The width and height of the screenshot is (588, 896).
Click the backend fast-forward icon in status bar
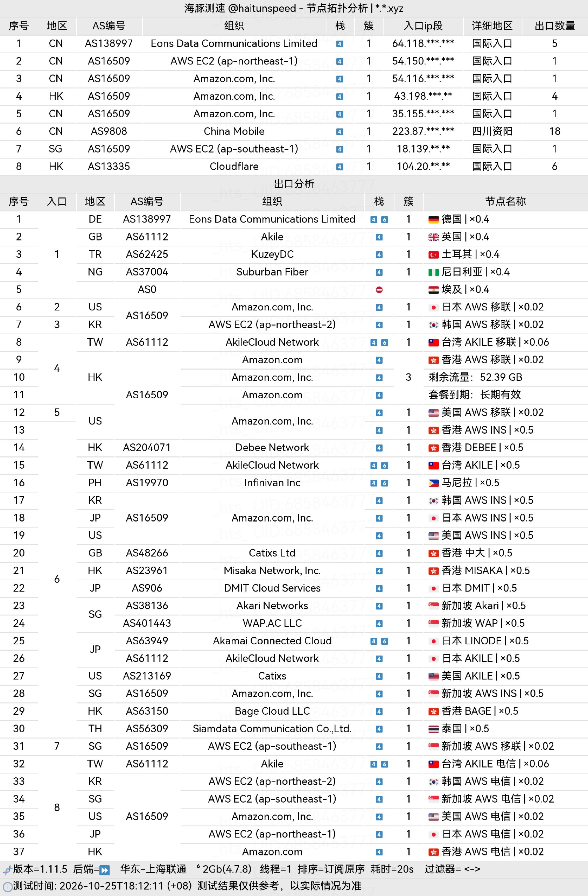pos(105,870)
